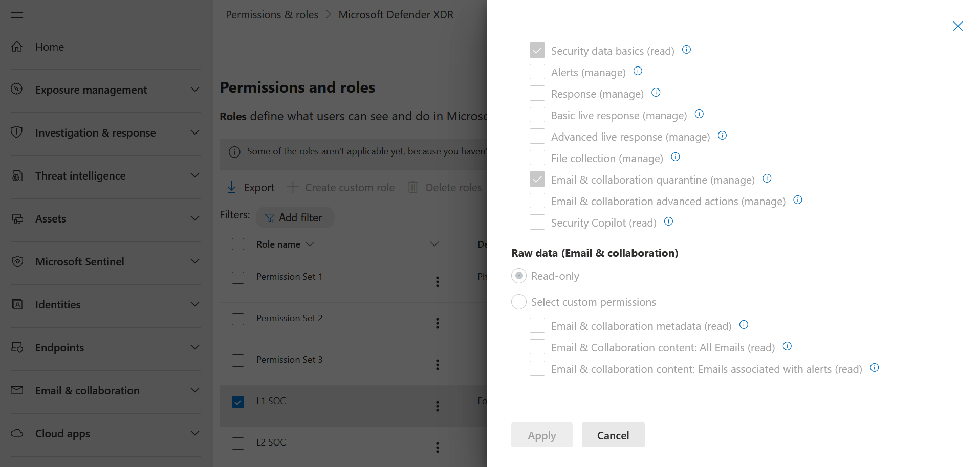The image size is (980, 467).
Task: Check the Permission Set 1 row checkbox
Action: [237, 278]
